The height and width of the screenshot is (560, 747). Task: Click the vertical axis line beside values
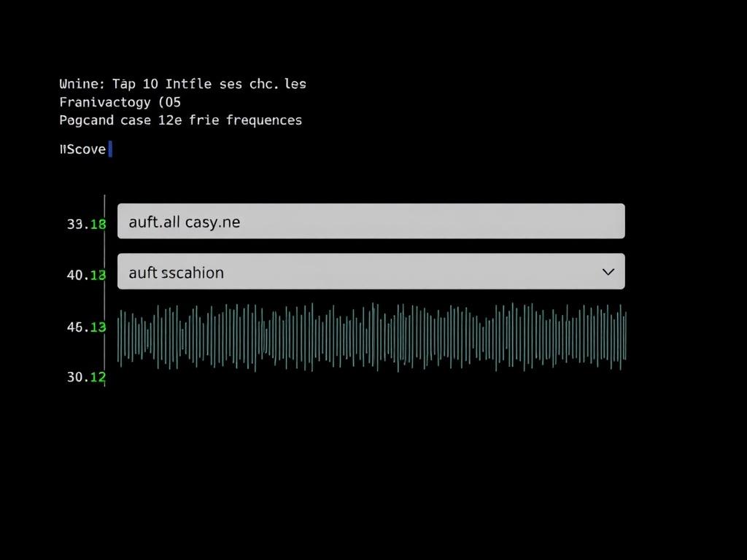coord(105,292)
